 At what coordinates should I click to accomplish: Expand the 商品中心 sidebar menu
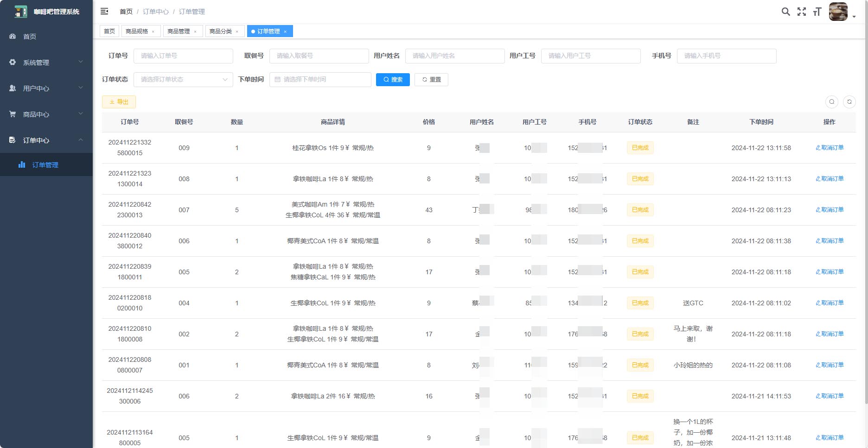(x=46, y=114)
